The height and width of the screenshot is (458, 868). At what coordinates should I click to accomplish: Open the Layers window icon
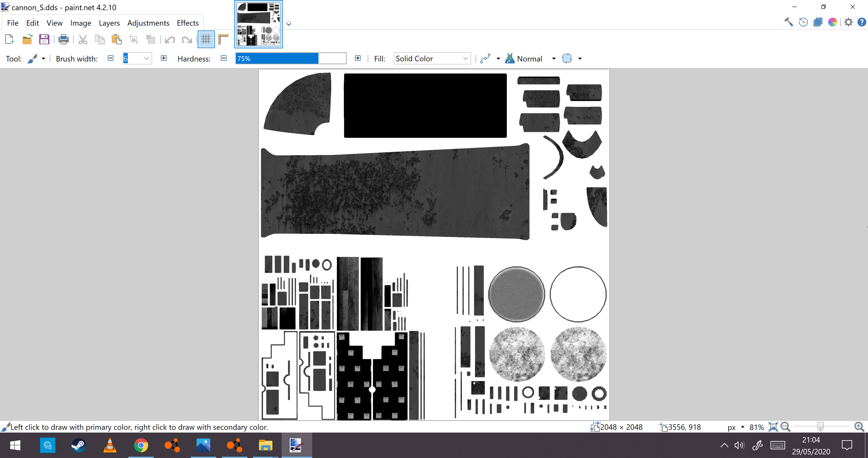(818, 22)
